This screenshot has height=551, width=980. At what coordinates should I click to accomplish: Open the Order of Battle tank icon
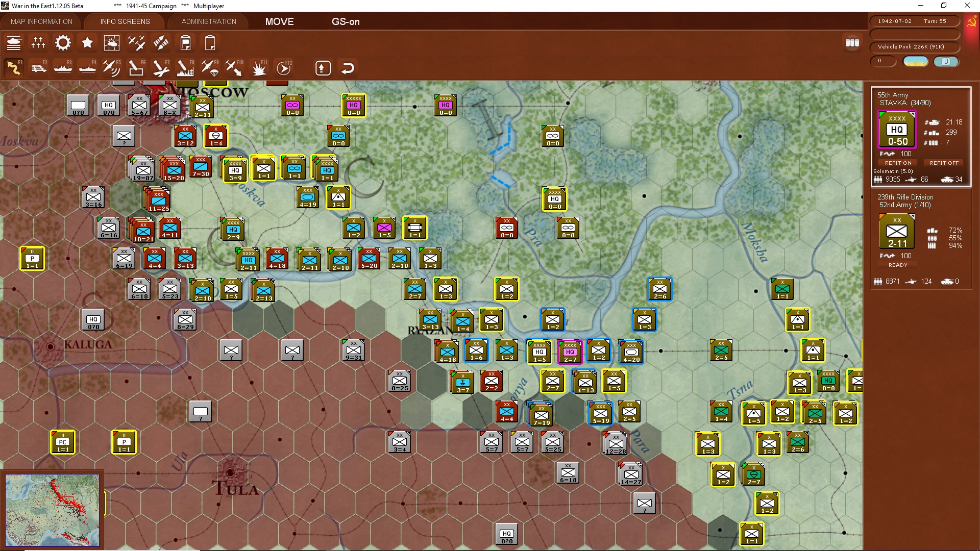(14, 43)
